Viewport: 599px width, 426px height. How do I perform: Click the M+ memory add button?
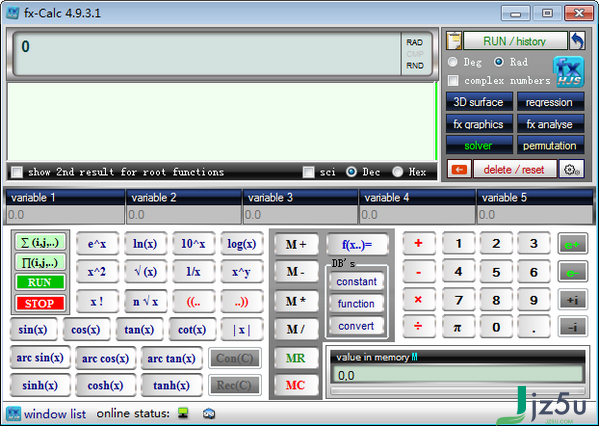(296, 245)
